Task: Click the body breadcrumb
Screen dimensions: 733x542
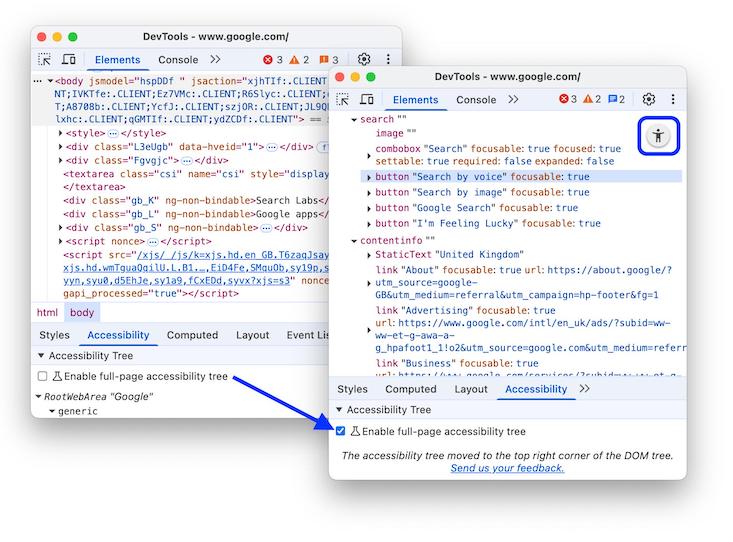Action: pos(82,312)
